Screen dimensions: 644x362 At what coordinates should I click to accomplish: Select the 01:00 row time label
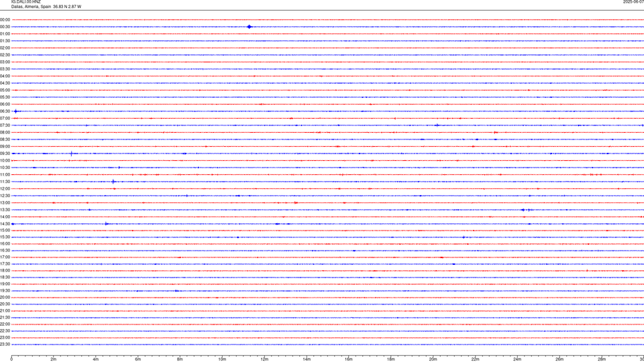(x=5, y=34)
